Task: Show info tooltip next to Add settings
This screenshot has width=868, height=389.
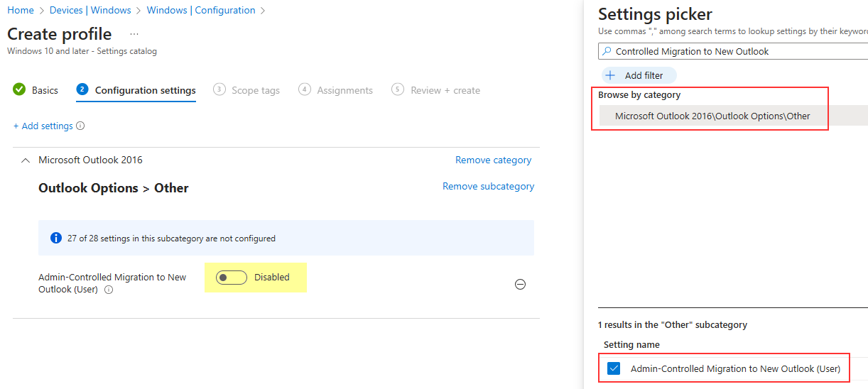Action: click(80, 126)
